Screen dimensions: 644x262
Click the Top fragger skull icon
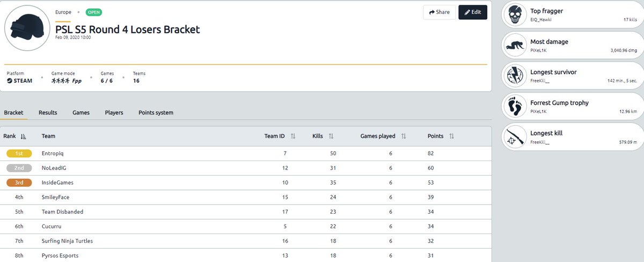(516, 15)
